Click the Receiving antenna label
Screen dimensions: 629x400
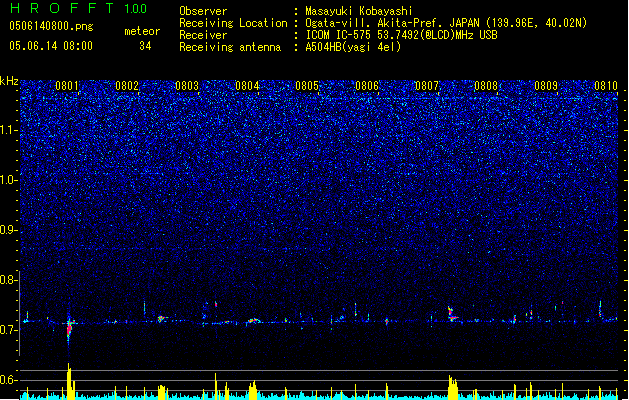pyautogui.click(x=230, y=47)
